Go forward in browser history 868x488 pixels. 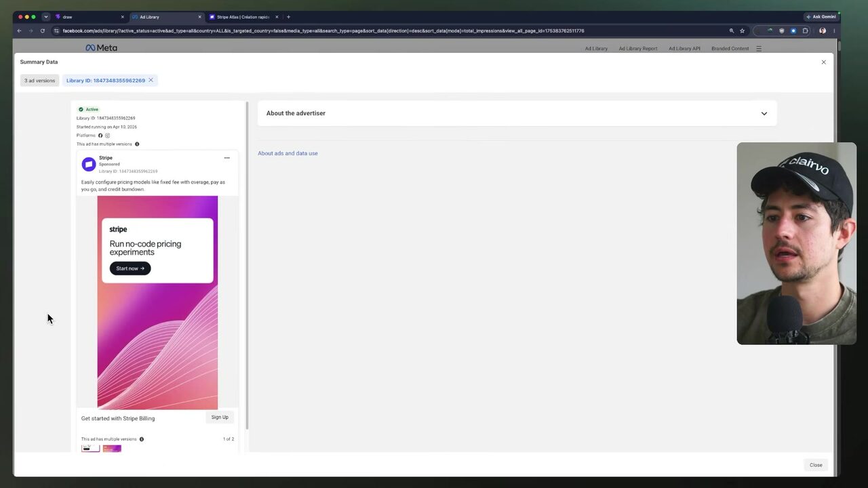[x=31, y=30]
